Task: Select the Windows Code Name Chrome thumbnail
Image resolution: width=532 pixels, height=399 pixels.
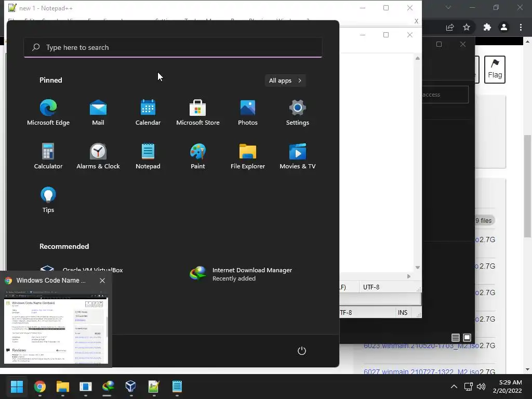Action: click(56, 327)
